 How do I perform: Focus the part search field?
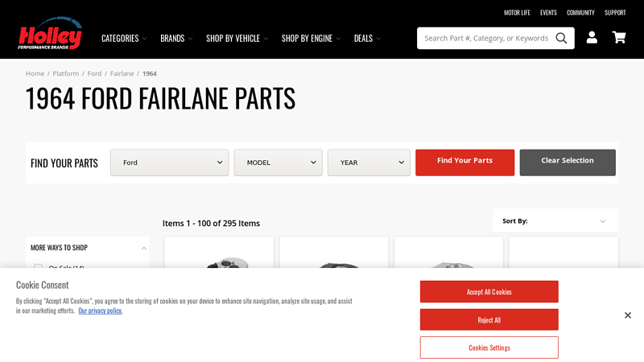coord(486,38)
